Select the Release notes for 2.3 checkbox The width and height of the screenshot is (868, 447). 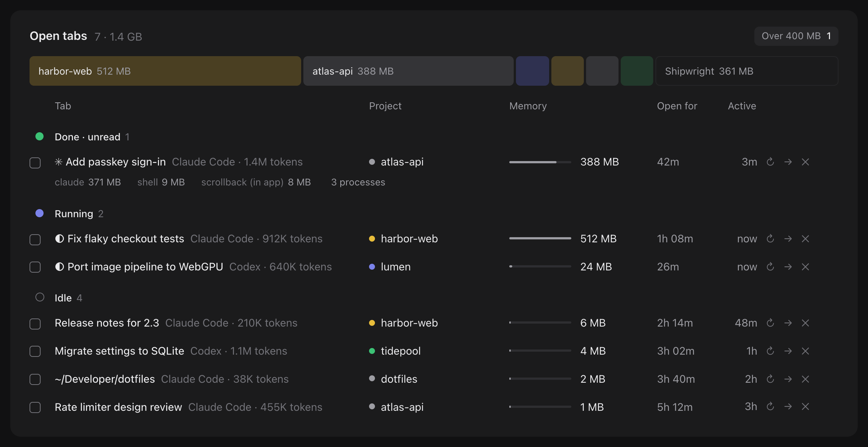coord(35,324)
